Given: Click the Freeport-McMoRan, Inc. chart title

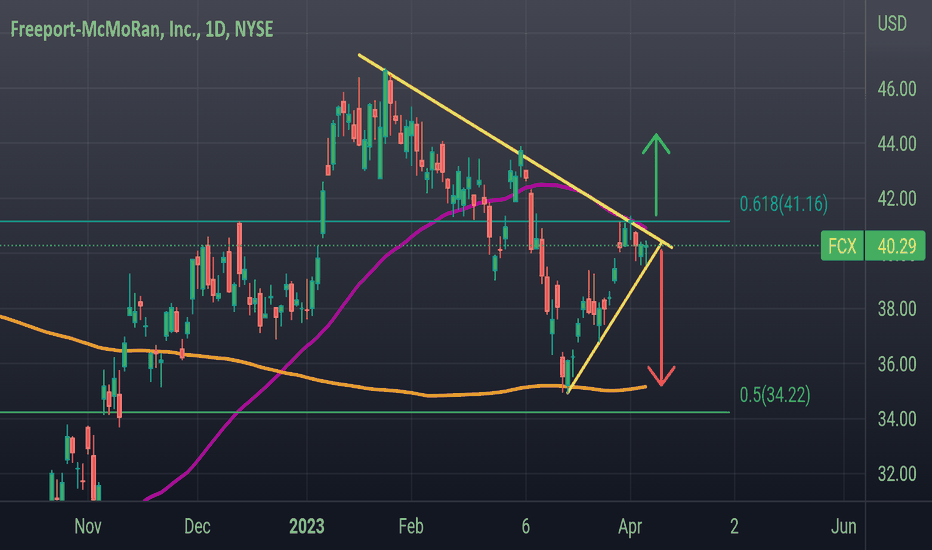Looking at the screenshot, I should pos(142,29).
